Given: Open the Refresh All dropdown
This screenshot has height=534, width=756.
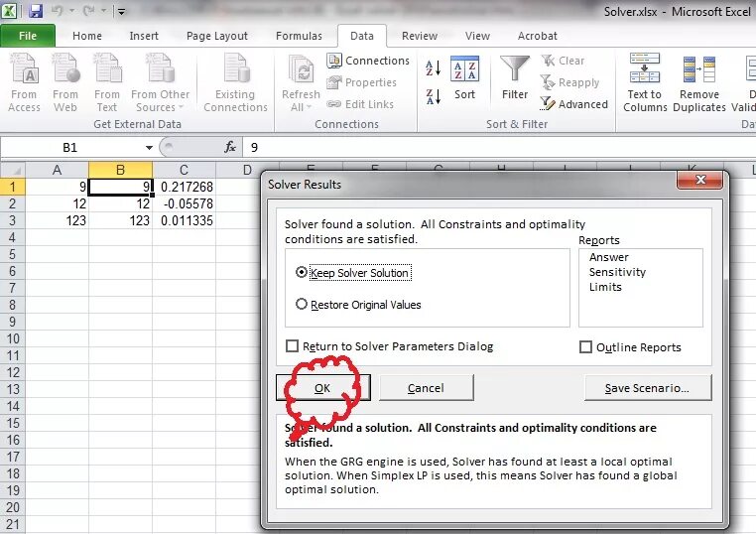Looking at the screenshot, I should click(x=301, y=83).
